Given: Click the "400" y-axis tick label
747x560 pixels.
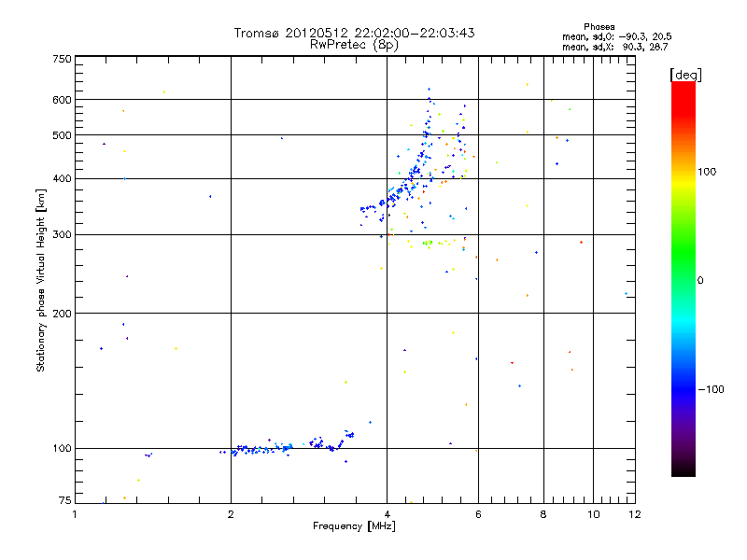Looking at the screenshot, I should point(62,178).
